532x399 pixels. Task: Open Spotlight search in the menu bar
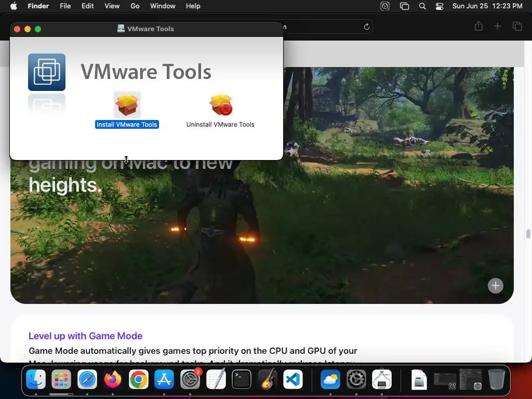pos(422,6)
